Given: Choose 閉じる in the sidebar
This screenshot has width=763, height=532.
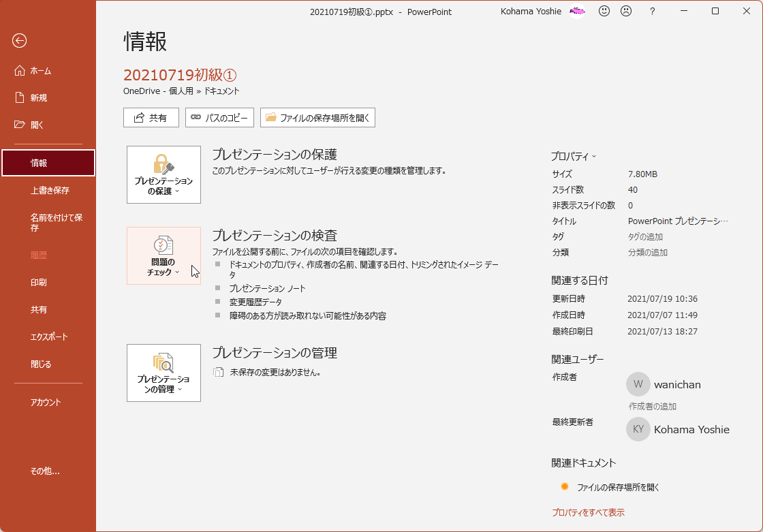Looking at the screenshot, I should click(48, 364).
